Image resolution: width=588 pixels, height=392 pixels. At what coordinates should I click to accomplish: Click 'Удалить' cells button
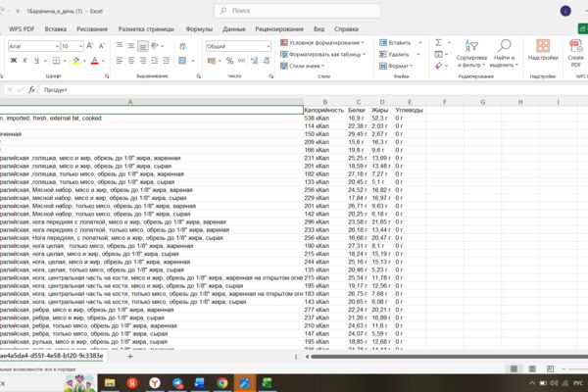click(395, 55)
